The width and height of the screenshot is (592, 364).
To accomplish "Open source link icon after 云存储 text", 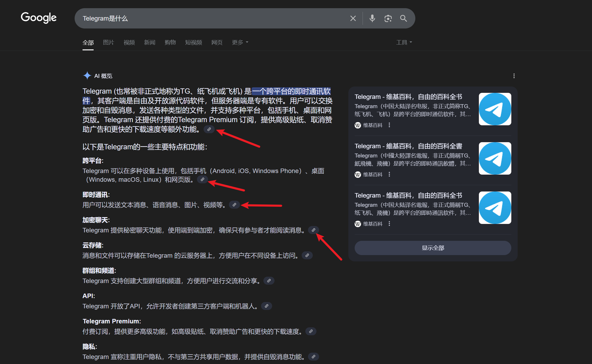I will coord(307,255).
